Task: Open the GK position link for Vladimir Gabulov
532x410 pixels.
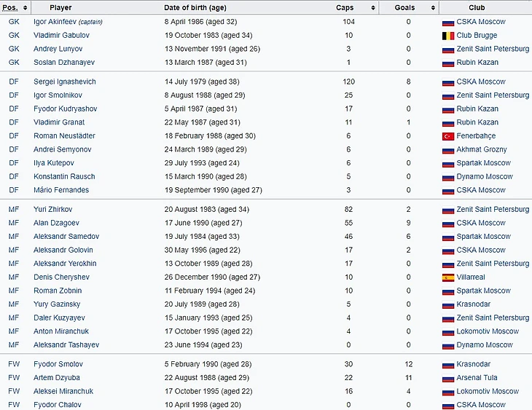Action: [x=14, y=35]
